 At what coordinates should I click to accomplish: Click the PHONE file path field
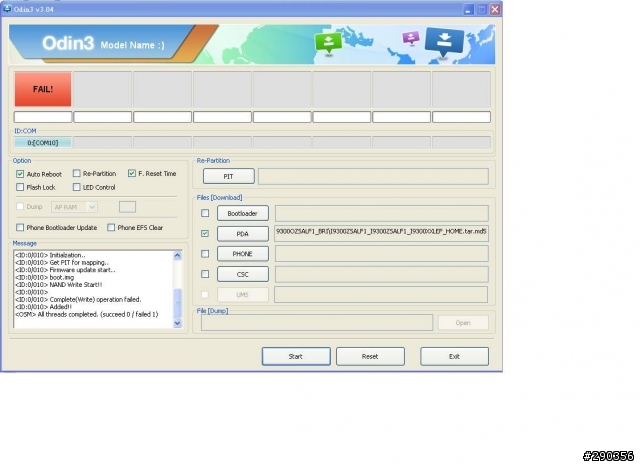coord(381,254)
